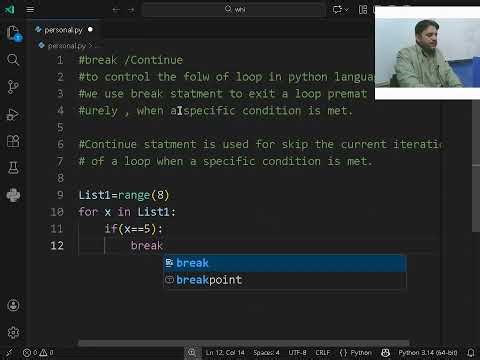Click line number 9 in the gutter
This screenshot has height=360, width=480.
[60, 195]
